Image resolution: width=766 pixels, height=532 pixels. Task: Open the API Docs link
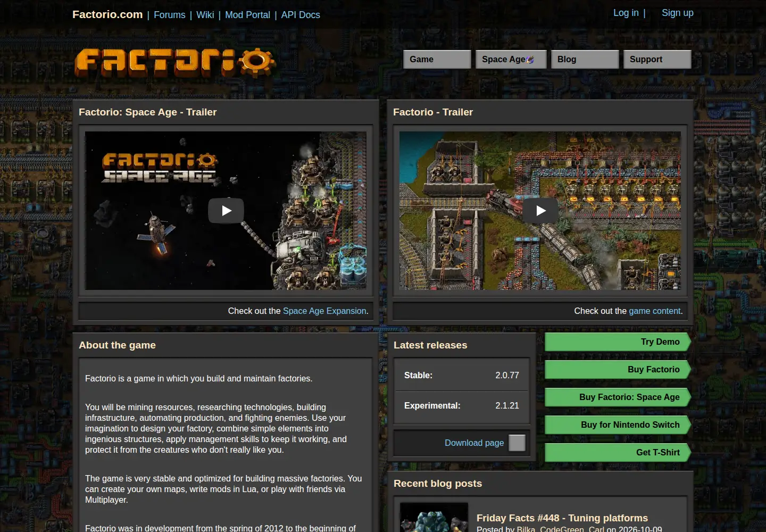[301, 15]
